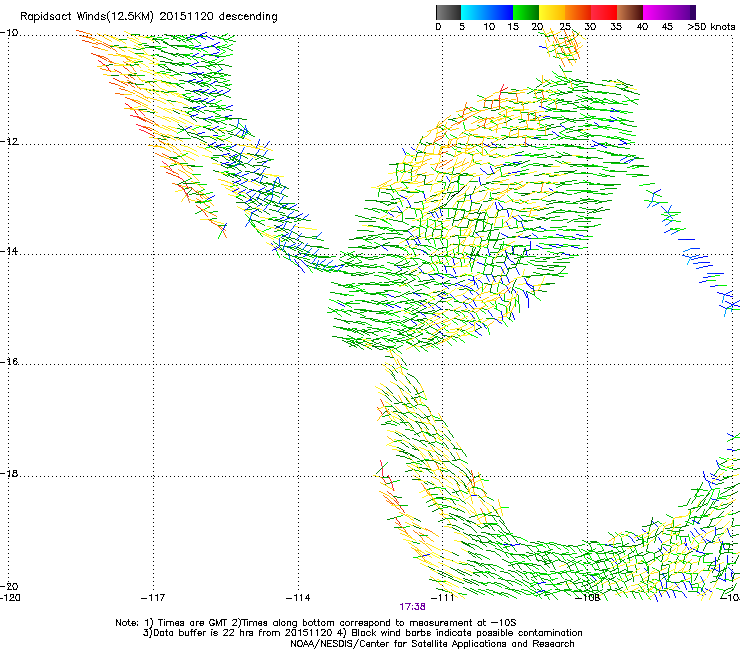This screenshot has height=650, width=740.
Task: Click the '-20' latitude axis label
Action: [9, 586]
